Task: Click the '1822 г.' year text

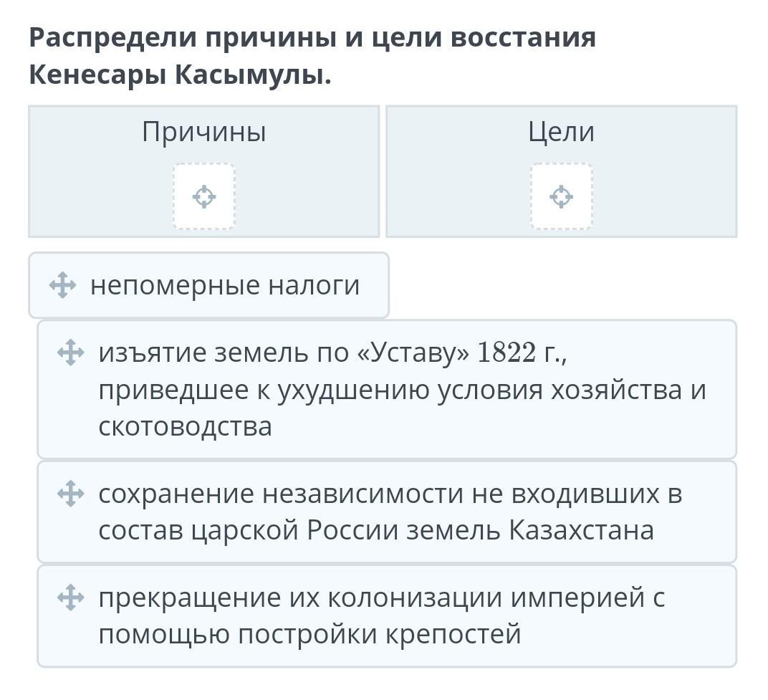Action: point(521,353)
